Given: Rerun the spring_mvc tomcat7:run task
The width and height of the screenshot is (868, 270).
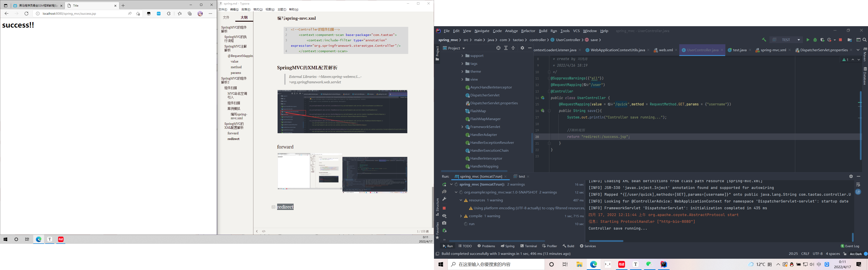Looking at the screenshot, I should 444,184.
